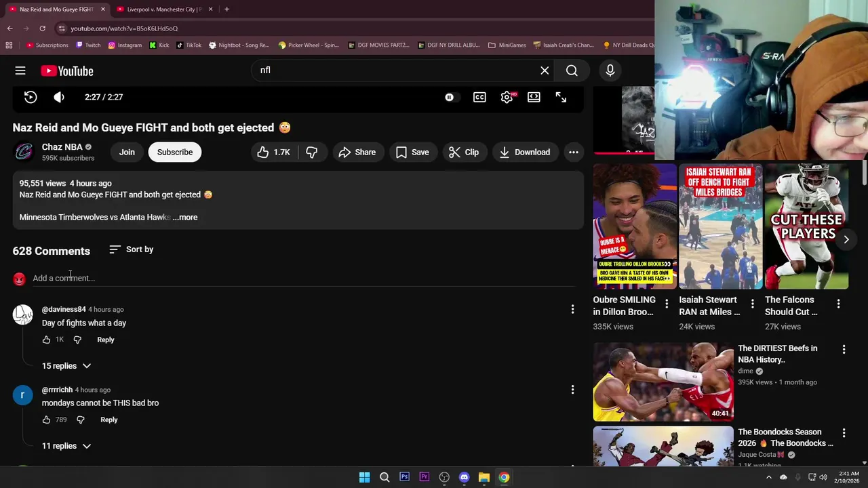Open Oubre SMILING in Dillon Brooks thumbnail

pyautogui.click(x=635, y=226)
